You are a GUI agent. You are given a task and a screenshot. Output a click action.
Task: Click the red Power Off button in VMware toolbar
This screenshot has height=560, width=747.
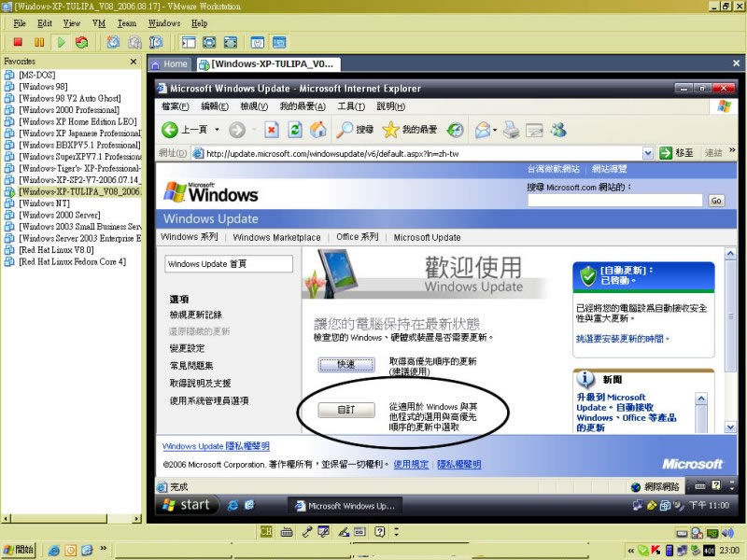[18, 42]
